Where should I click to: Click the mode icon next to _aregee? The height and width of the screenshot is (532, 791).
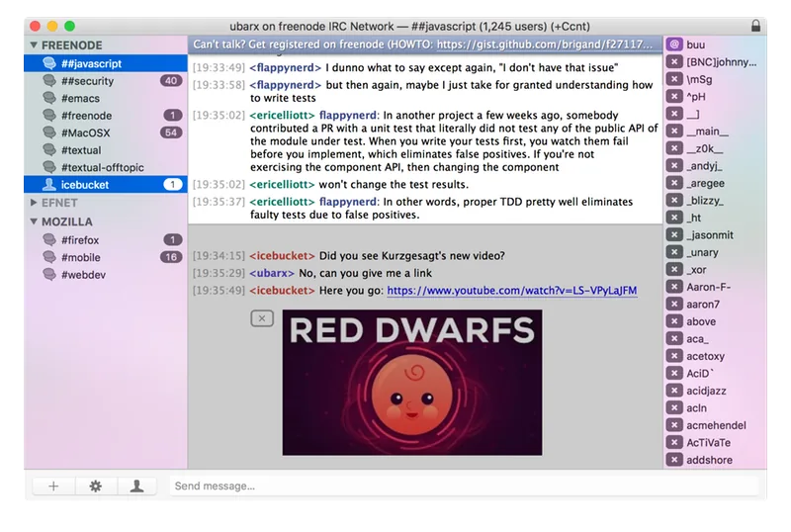pos(674,183)
